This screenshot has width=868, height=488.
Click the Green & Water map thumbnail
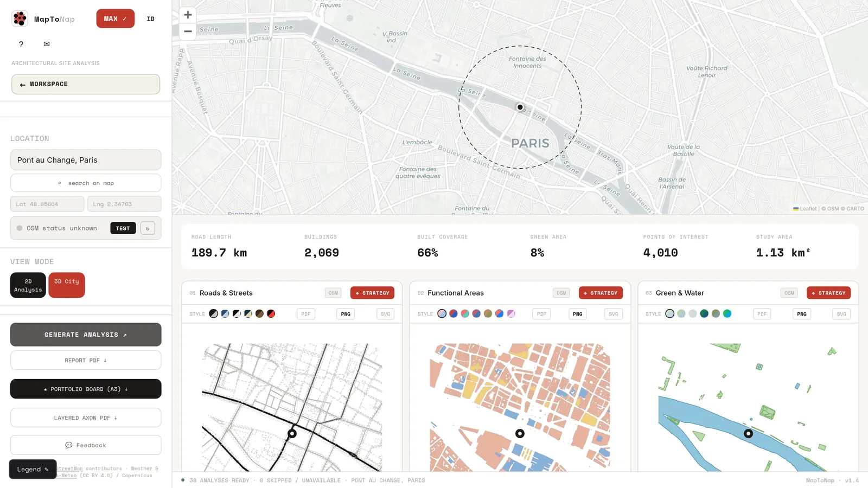tap(748, 407)
